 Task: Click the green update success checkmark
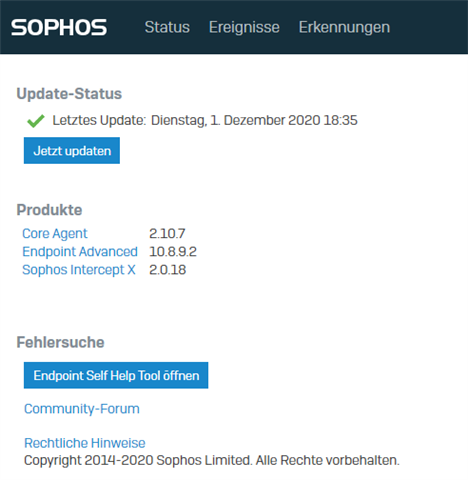36,121
